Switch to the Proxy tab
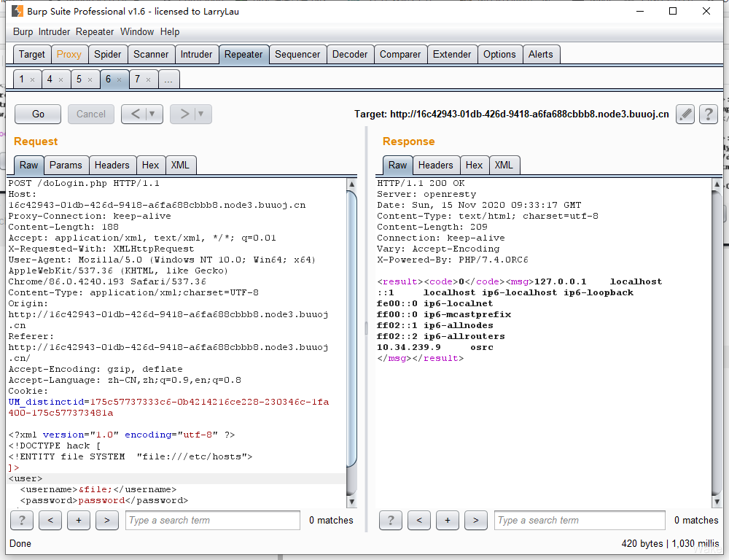Image resolution: width=729 pixels, height=560 pixels. click(x=69, y=55)
